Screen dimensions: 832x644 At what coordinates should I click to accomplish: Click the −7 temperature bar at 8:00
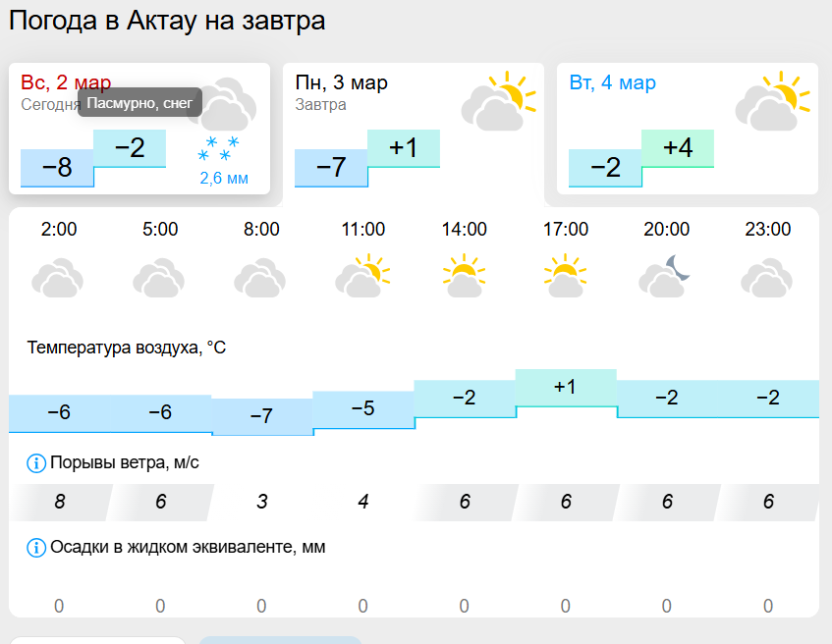261,416
